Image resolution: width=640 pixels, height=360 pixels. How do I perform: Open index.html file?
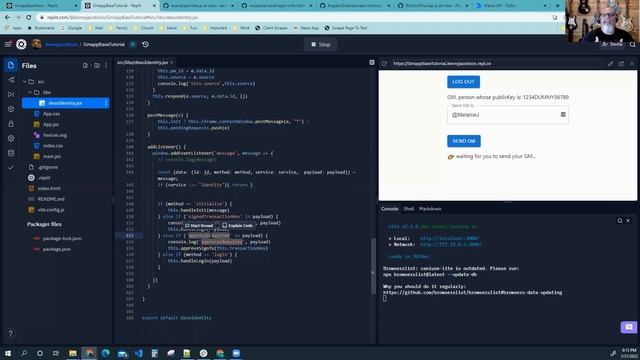pyautogui.click(x=49, y=188)
